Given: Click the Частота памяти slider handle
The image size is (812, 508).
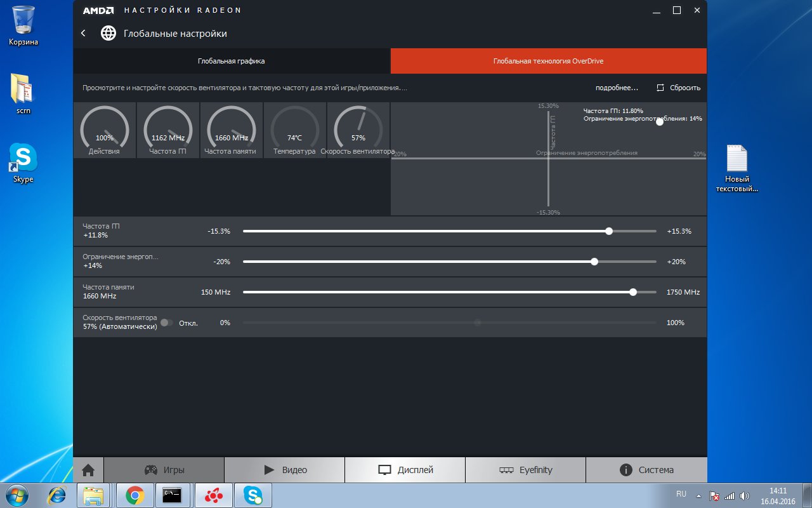Looking at the screenshot, I should tap(633, 292).
